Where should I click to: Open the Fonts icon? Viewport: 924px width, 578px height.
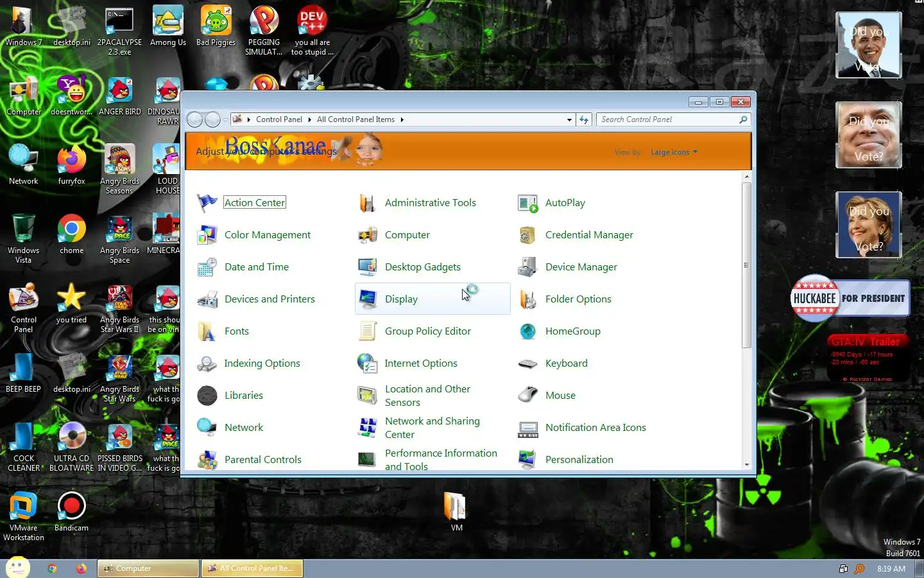click(207, 331)
